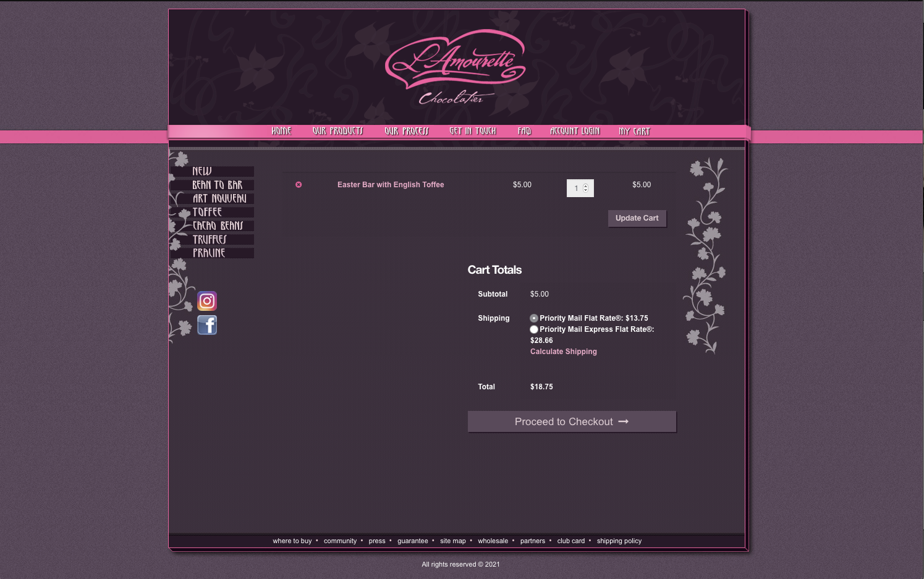Open where to buy footer link

tap(292, 541)
